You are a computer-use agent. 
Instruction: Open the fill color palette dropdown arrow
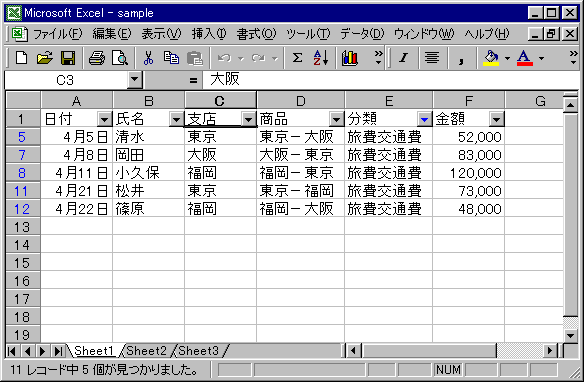[507, 58]
